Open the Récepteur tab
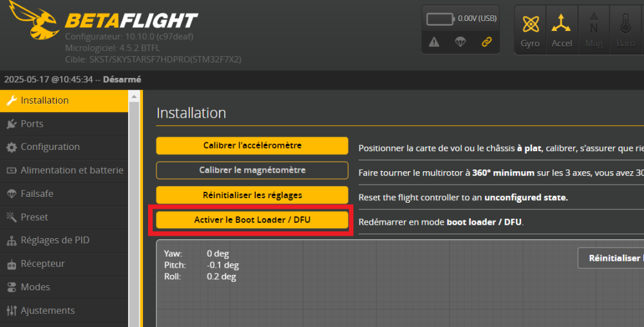This screenshot has width=644, height=327. coord(43,263)
